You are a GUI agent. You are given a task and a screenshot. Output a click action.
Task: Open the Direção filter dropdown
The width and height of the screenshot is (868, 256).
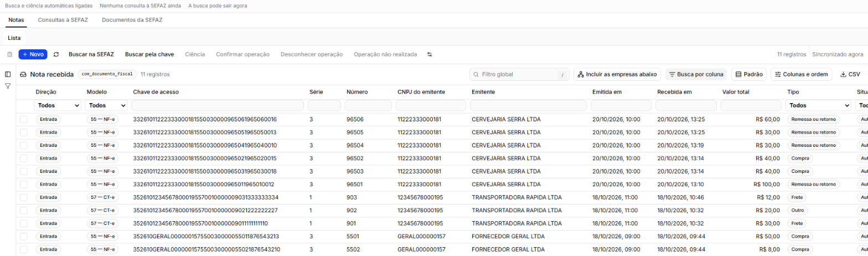[58, 105]
